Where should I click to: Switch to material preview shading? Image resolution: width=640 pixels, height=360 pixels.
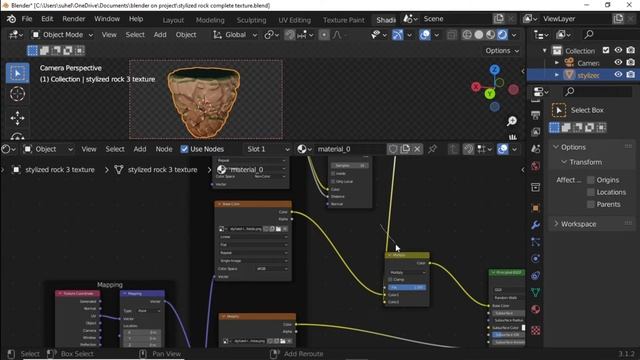(x=491, y=35)
